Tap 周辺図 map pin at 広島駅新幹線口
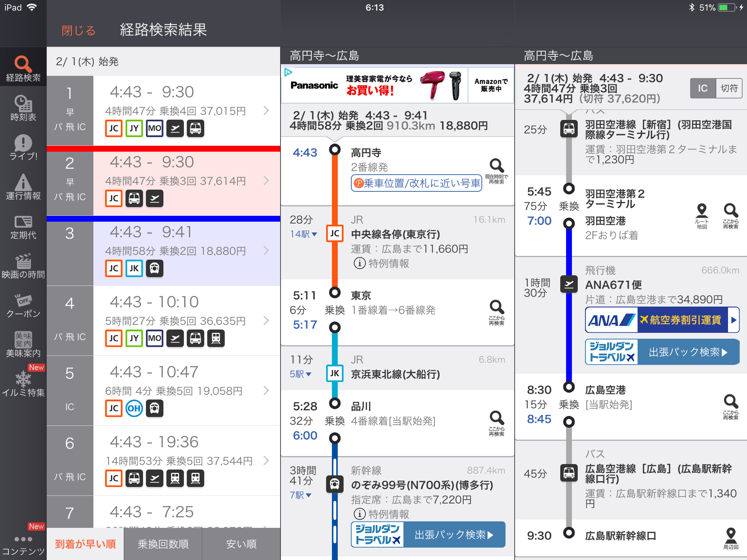Screen dimensions: 747x560 [x=731, y=539]
